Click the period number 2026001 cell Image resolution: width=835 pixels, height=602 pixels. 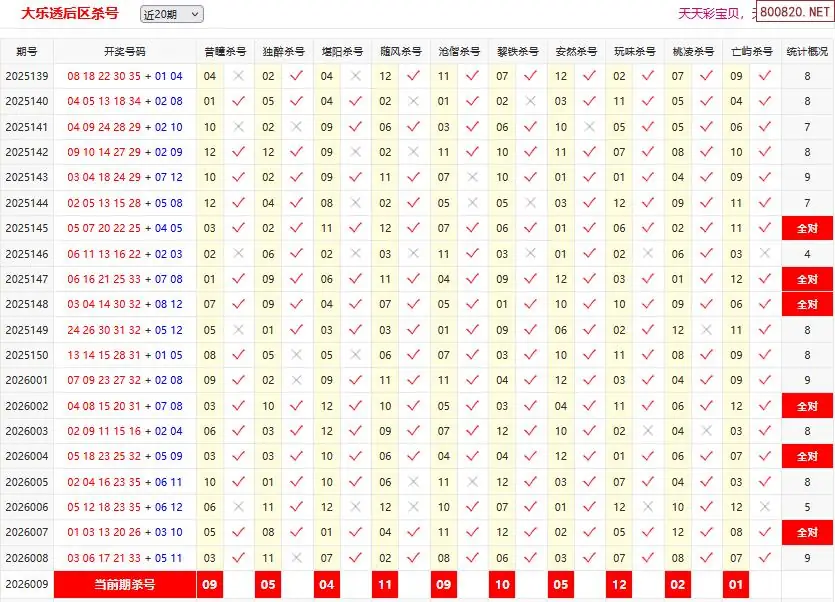pyautogui.click(x=27, y=380)
